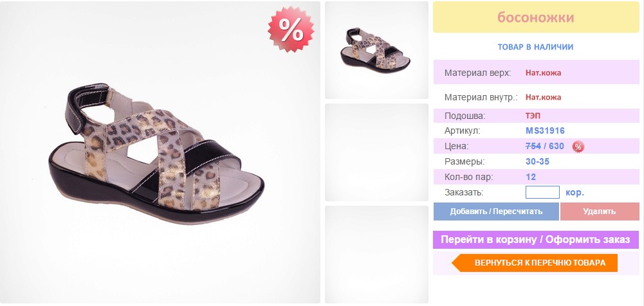Click the Добавить / Пересчитать button

496,212
